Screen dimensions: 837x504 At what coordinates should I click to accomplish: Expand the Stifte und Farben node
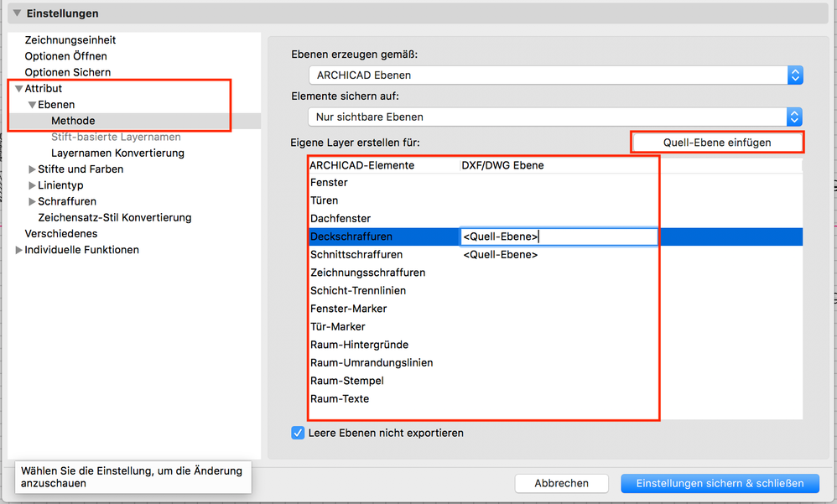pyautogui.click(x=32, y=169)
